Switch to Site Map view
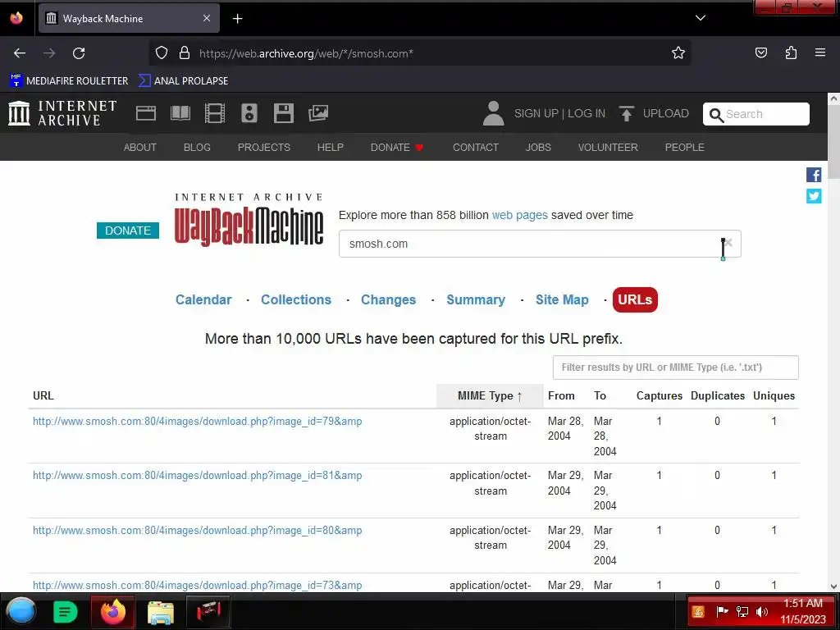 tap(562, 299)
